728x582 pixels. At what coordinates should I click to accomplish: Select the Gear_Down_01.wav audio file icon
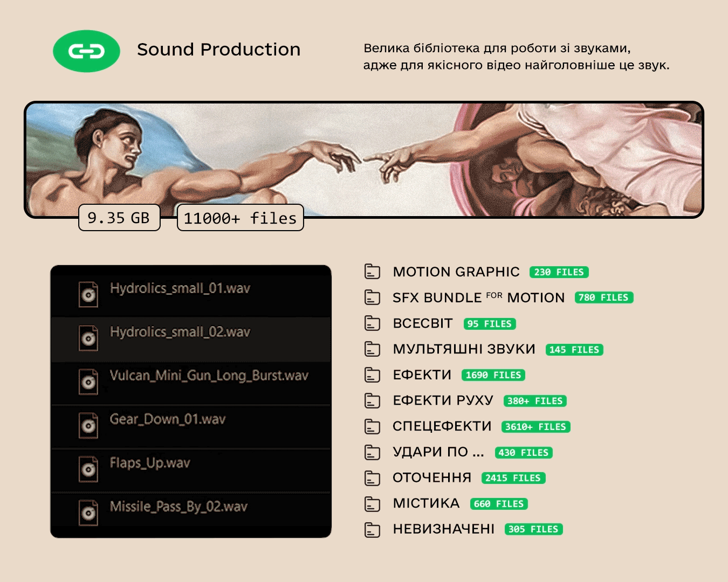click(x=88, y=425)
